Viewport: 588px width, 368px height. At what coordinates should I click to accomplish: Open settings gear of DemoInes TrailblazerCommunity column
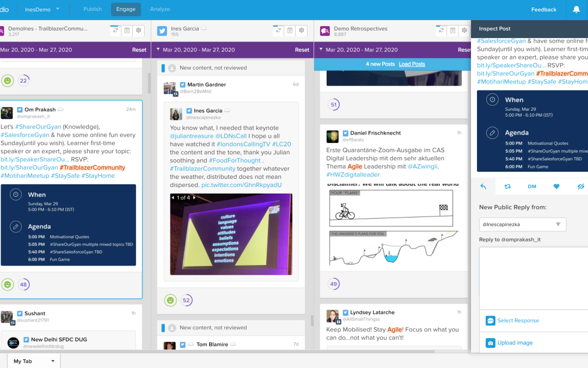pos(139,31)
